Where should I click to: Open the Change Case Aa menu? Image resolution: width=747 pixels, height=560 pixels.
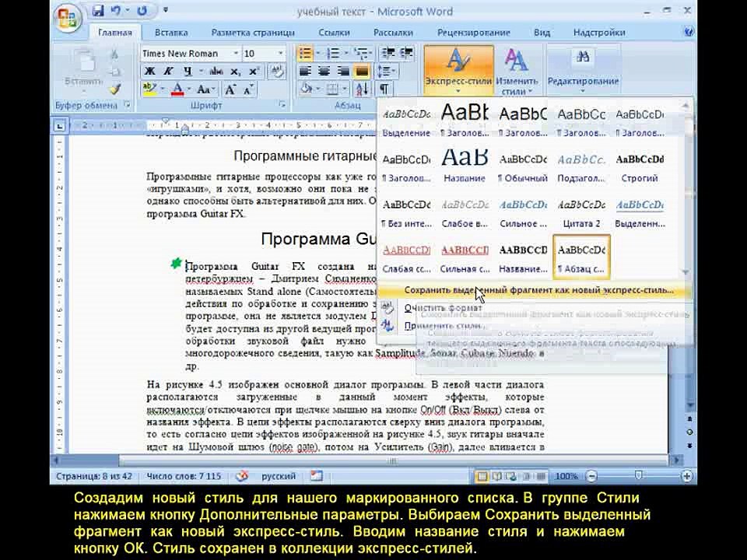coord(205,89)
